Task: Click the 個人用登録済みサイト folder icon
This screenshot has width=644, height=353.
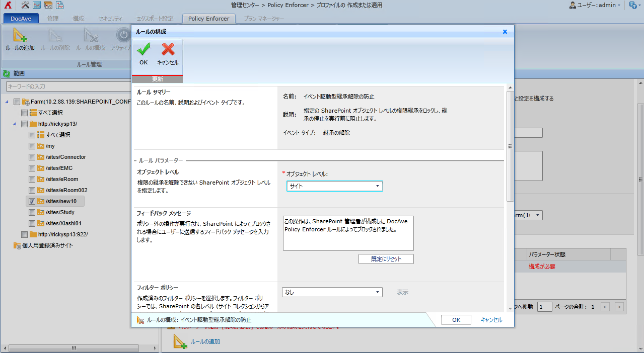Action: (x=17, y=245)
